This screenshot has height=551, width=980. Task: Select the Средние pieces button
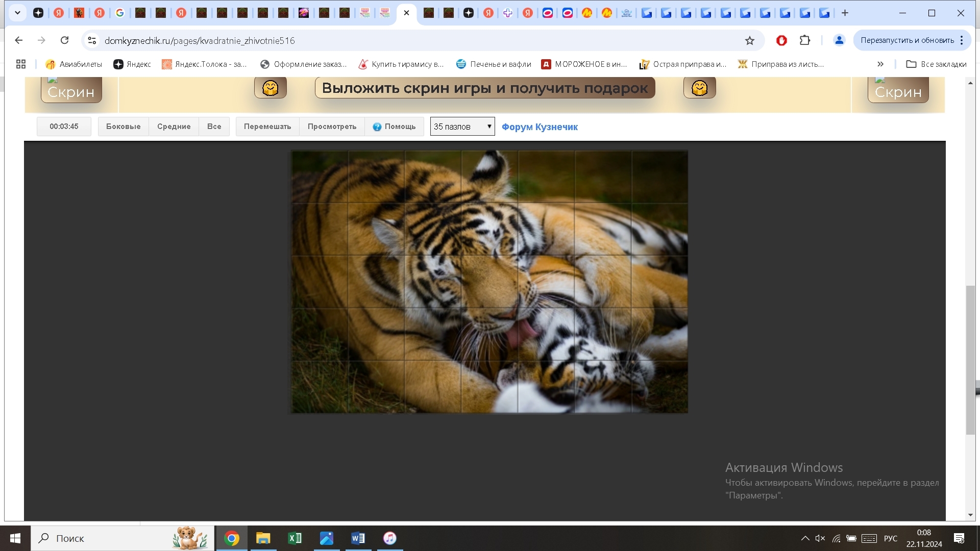pyautogui.click(x=174, y=127)
